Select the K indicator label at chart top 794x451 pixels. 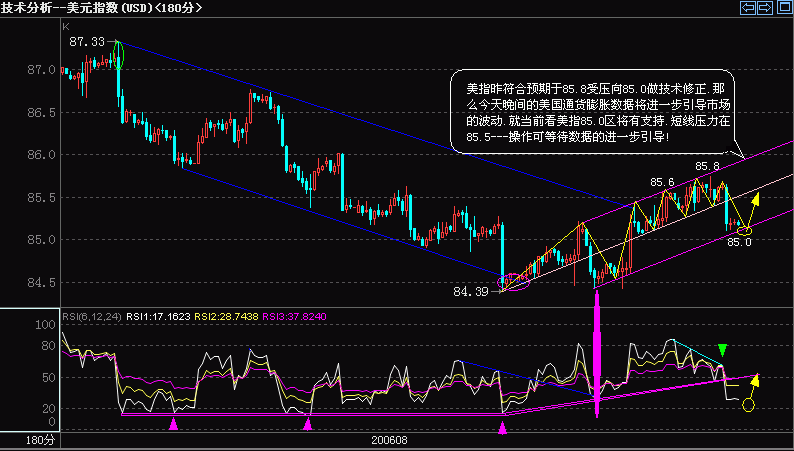[65, 26]
